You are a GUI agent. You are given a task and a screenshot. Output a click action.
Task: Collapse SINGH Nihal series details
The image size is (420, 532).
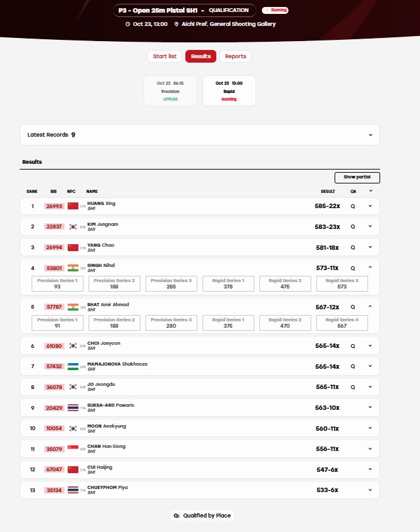click(x=370, y=268)
